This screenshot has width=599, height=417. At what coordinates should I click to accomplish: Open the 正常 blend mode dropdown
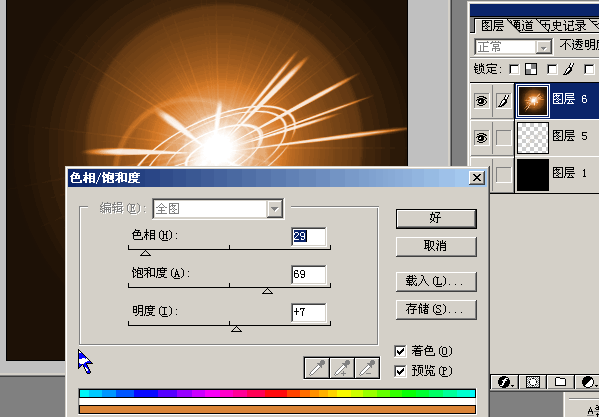coord(513,47)
